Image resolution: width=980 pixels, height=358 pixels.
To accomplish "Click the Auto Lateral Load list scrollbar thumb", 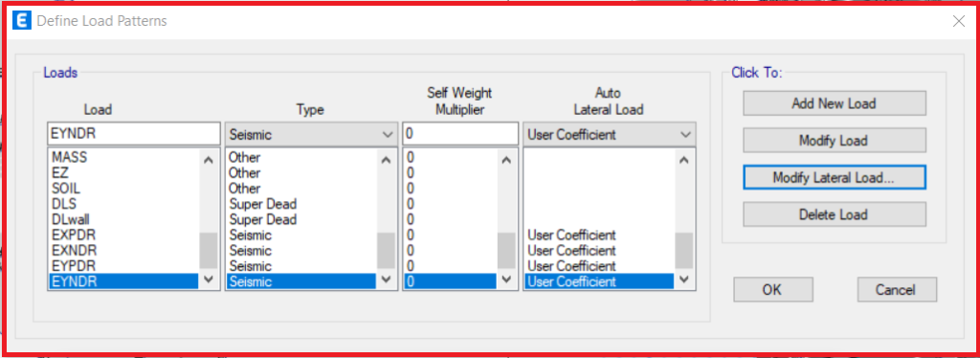I will tap(683, 251).
